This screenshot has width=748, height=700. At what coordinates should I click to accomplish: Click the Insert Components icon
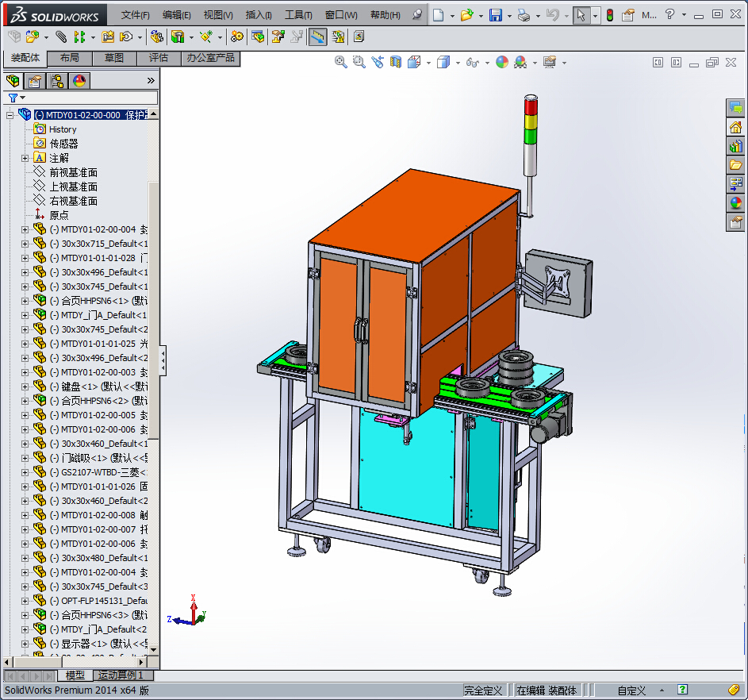pyautogui.click(x=33, y=37)
